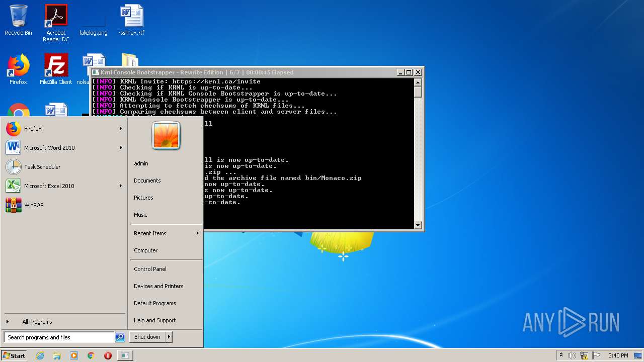Click the Action Center flag icon

pos(596,355)
